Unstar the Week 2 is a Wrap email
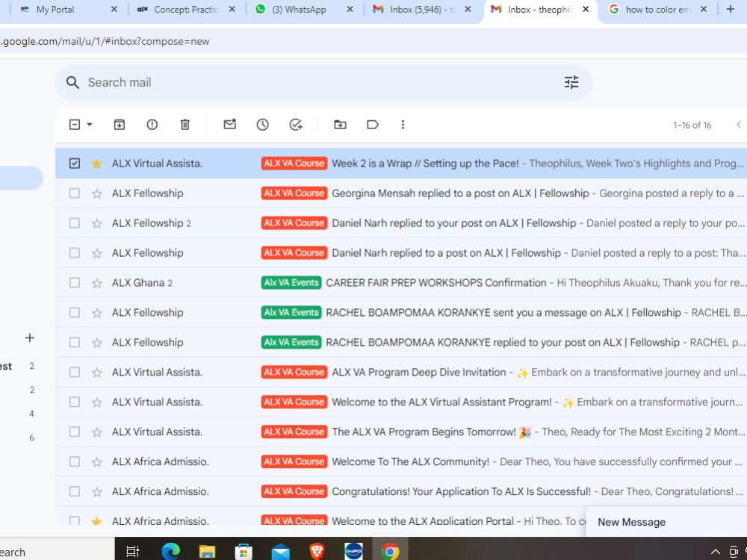 coord(96,164)
